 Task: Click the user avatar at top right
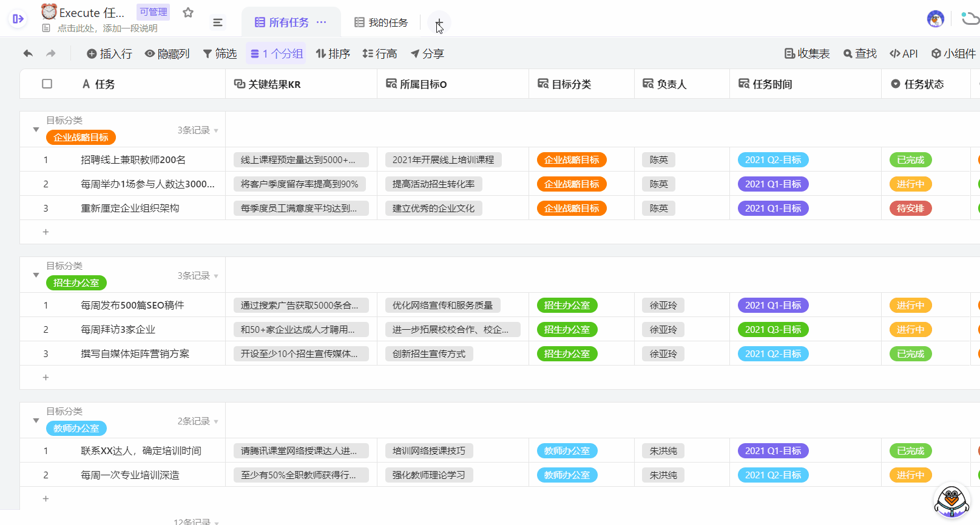pos(935,19)
